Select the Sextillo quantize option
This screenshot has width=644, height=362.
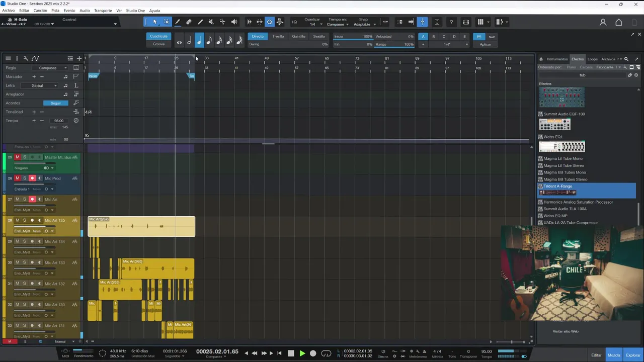319,36
